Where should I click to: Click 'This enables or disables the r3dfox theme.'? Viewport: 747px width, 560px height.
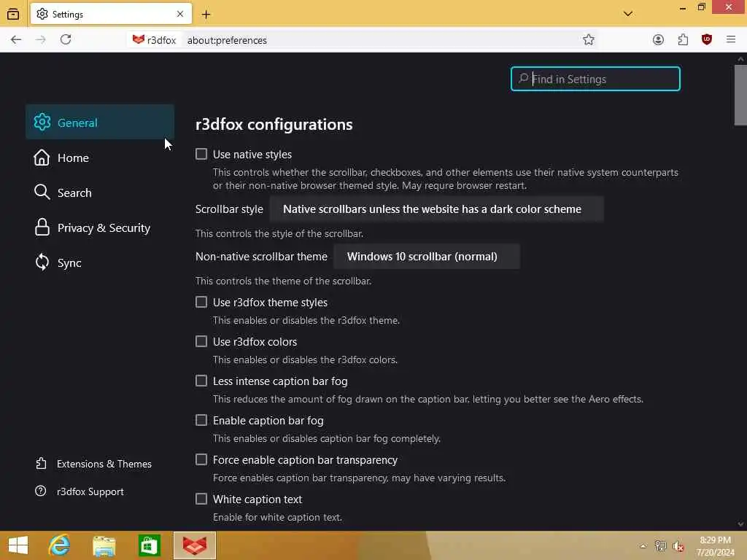(306, 321)
